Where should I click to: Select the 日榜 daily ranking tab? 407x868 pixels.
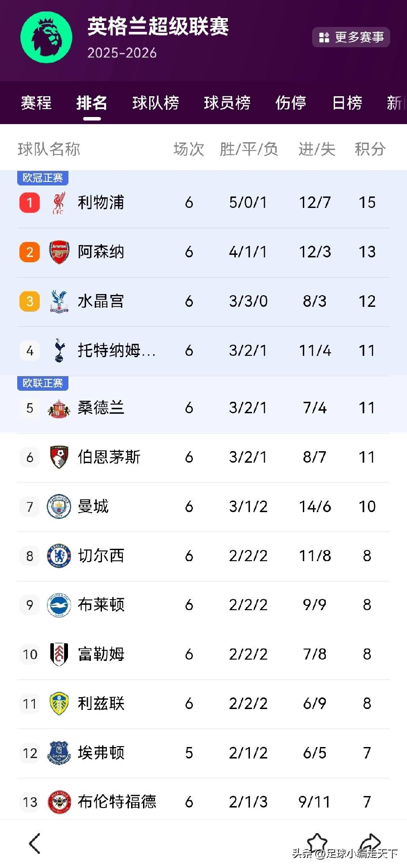click(347, 103)
